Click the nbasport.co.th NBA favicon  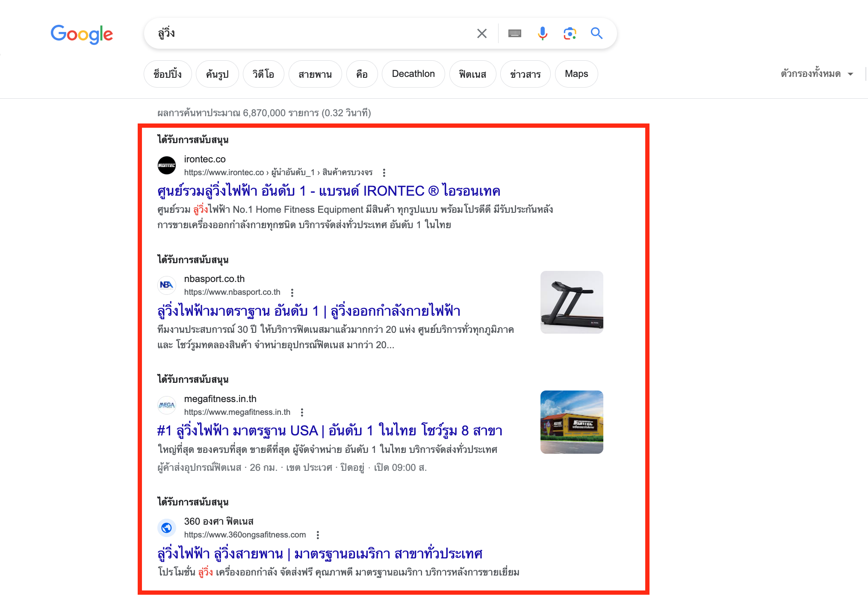[167, 285]
